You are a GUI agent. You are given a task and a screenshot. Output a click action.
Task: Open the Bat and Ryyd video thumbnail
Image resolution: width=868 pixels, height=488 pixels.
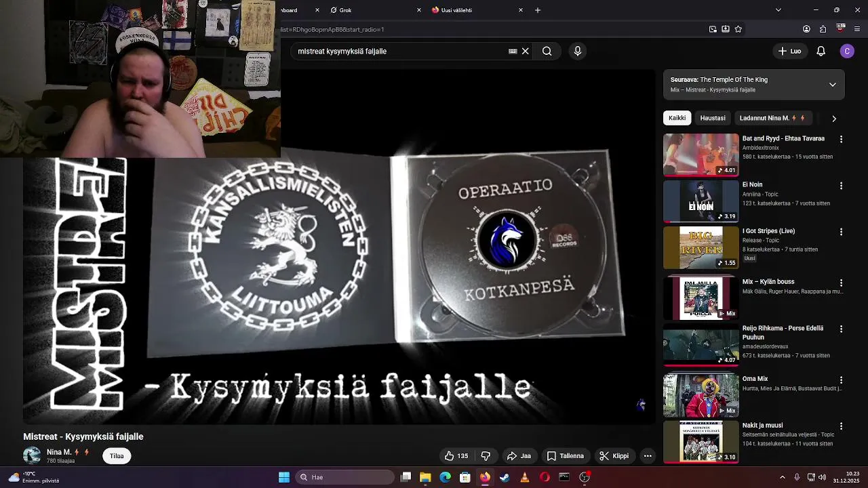[x=701, y=155]
